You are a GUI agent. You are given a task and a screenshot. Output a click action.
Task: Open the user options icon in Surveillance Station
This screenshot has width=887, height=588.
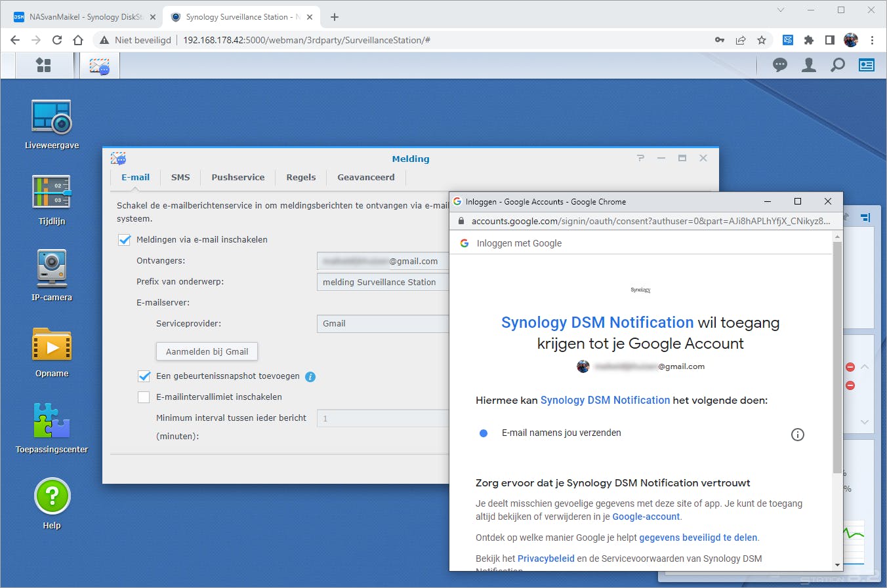coord(809,65)
